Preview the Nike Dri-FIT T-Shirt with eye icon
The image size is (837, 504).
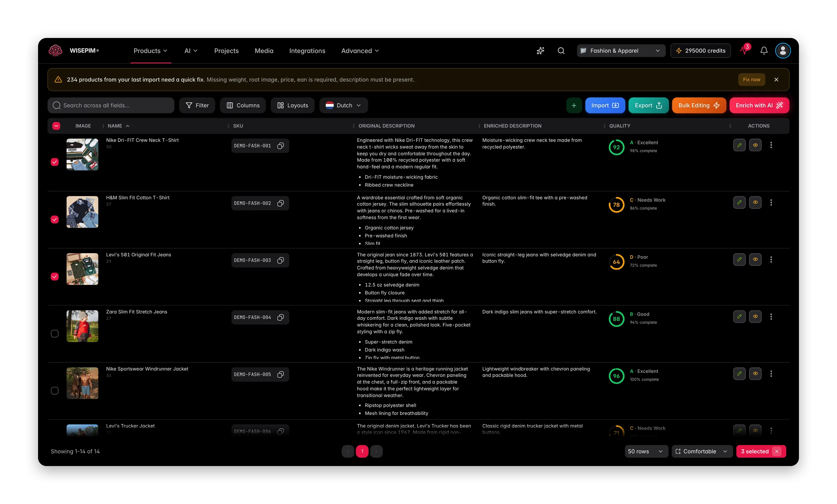click(x=755, y=145)
